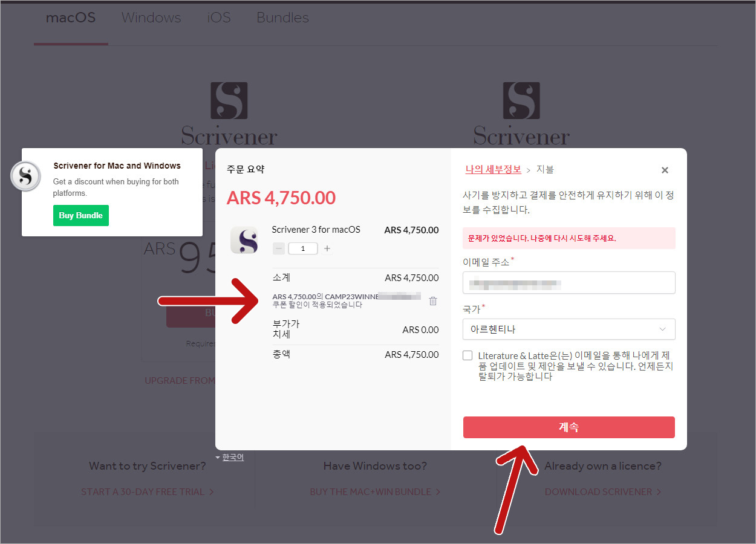The height and width of the screenshot is (544, 756).
Task: Click the right Scrivener logo behind dialog
Action: tap(521, 114)
